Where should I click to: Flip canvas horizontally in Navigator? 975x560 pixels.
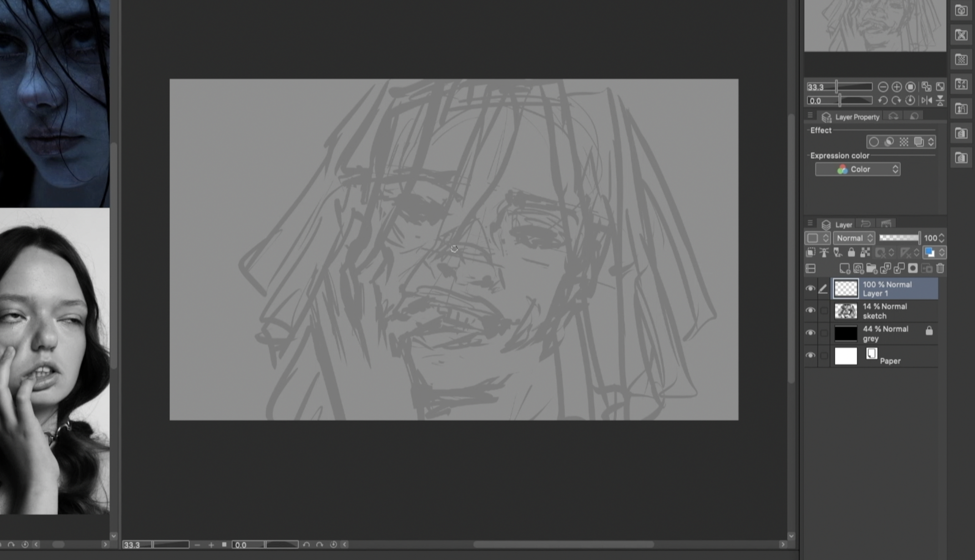[926, 101]
